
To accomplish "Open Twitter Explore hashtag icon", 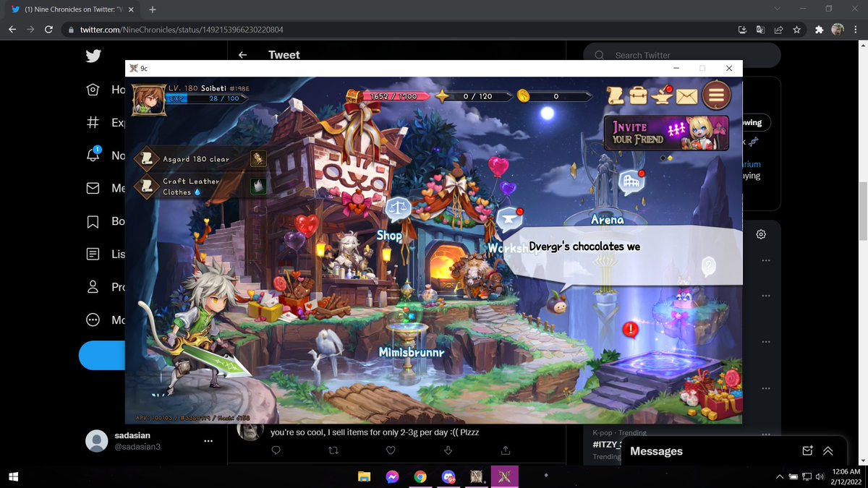I will [93, 122].
